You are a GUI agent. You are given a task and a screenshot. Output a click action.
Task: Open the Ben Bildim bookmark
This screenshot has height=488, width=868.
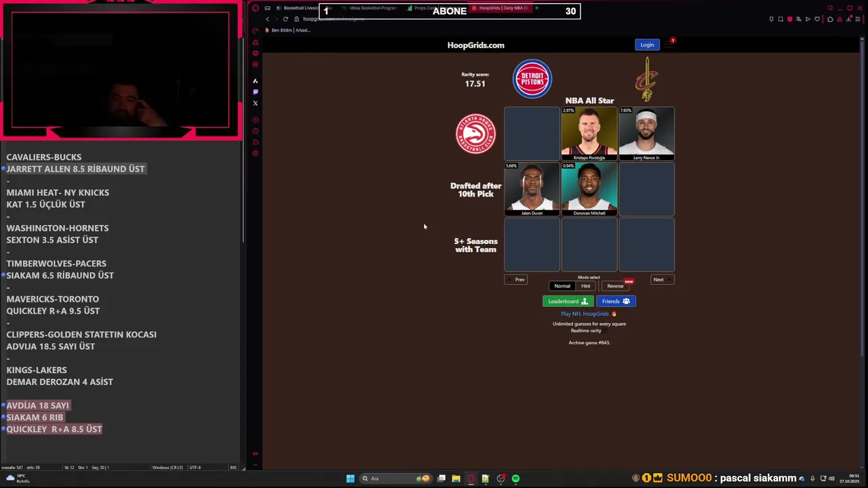pyautogui.click(x=288, y=30)
